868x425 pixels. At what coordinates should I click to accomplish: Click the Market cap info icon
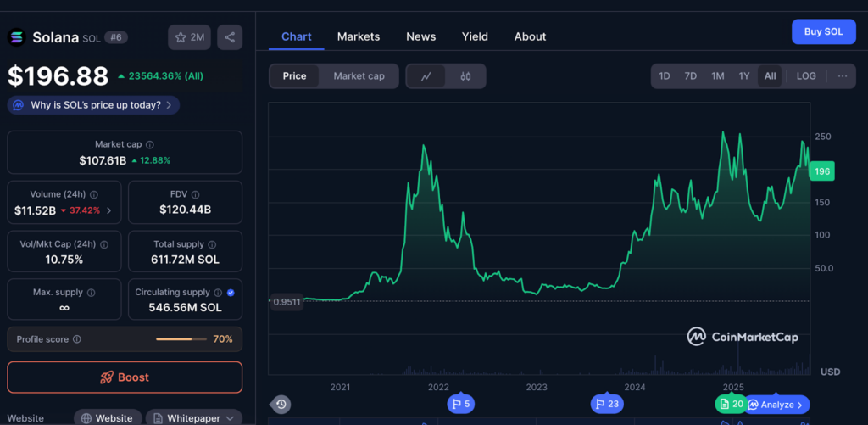[150, 145]
